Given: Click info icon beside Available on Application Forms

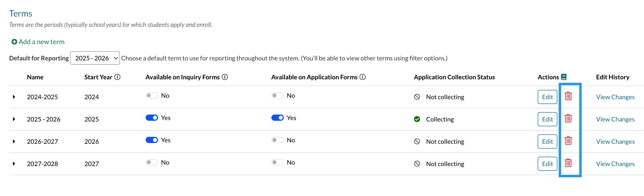Looking at the screenshot, I should tap(363, 77).
